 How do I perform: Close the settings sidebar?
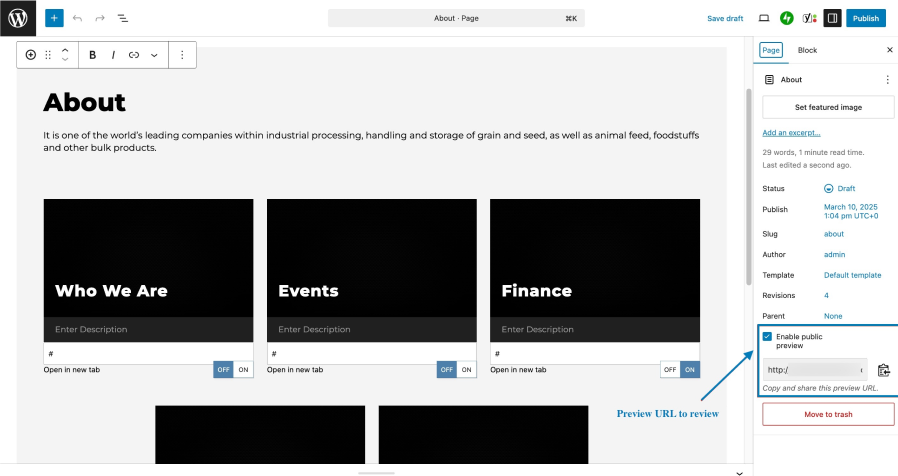pyautogui.click(x=889, y=50)
